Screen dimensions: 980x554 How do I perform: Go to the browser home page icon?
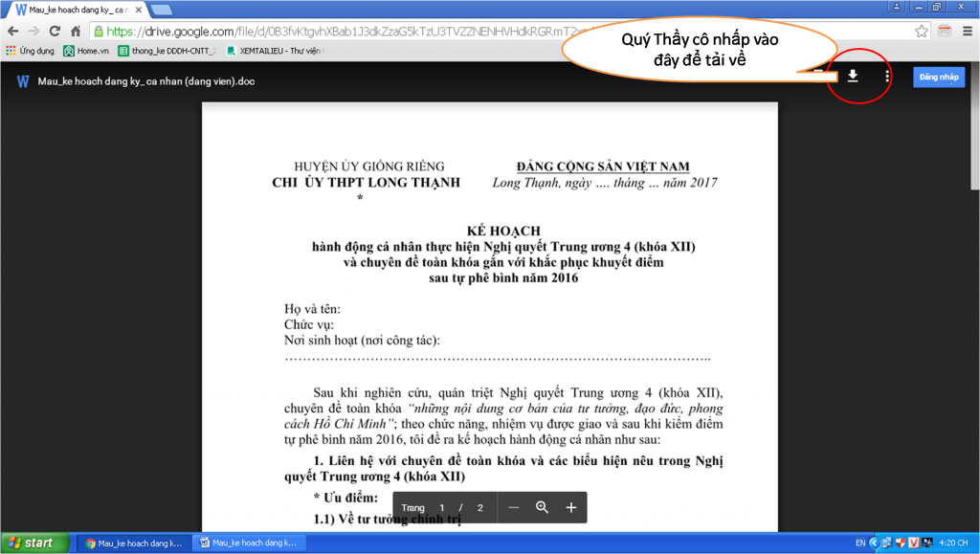pos(76,32)
